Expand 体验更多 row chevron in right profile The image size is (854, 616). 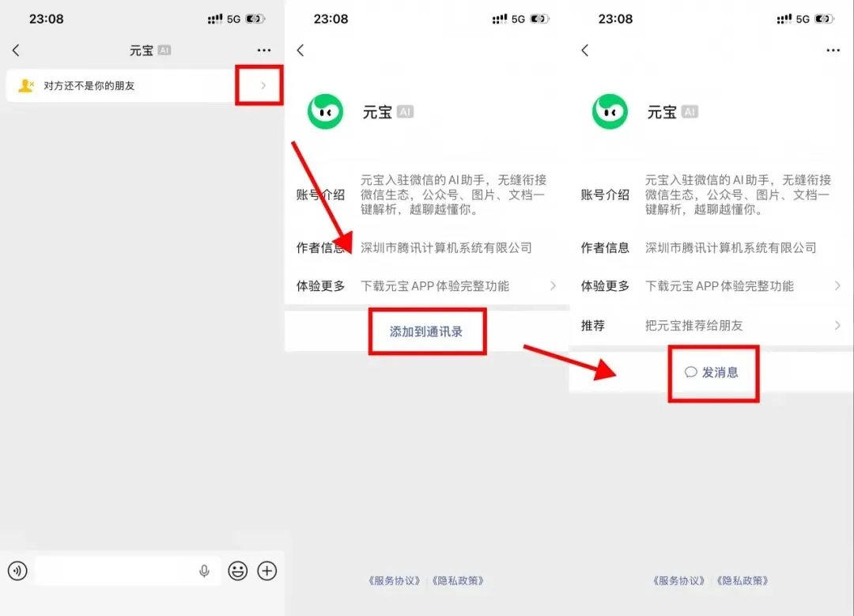(837, 286)
